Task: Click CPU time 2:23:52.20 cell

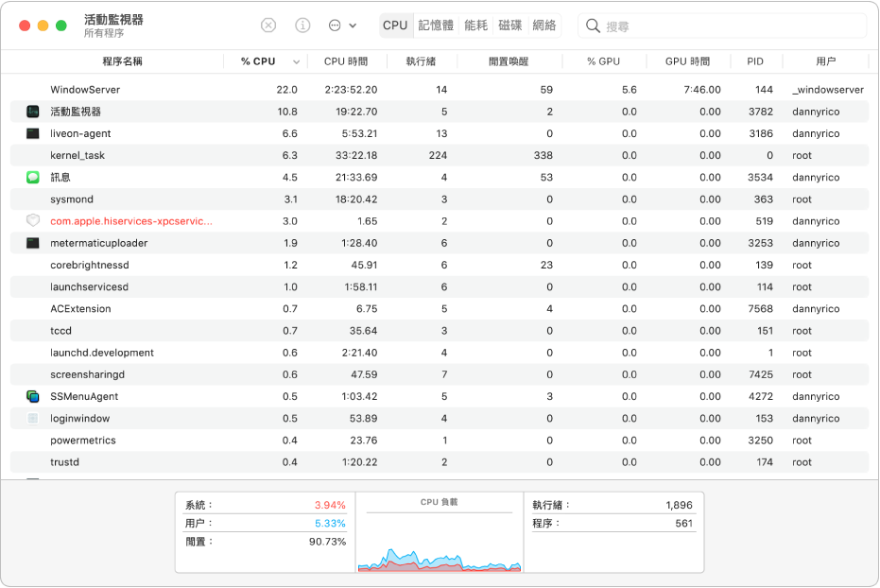Action: [351, 90]
